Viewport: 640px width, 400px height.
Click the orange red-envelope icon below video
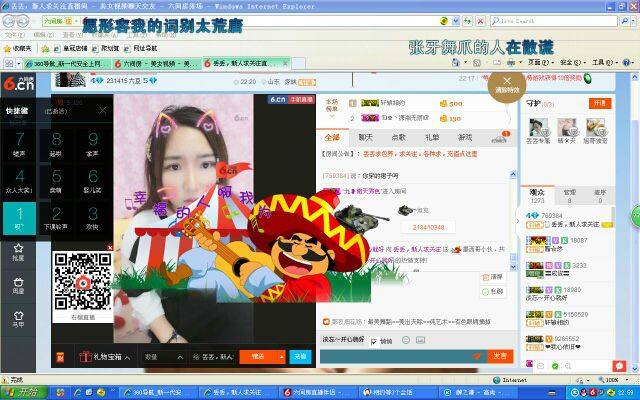tap(60, 357)
